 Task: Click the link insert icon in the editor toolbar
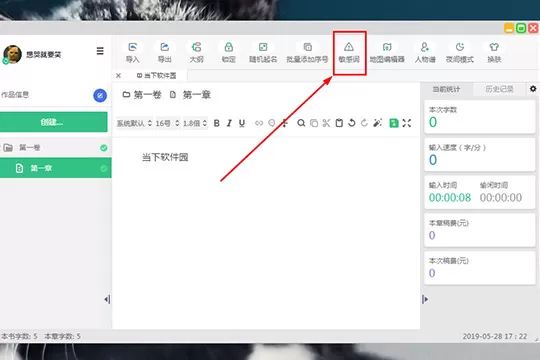[259, 123]
